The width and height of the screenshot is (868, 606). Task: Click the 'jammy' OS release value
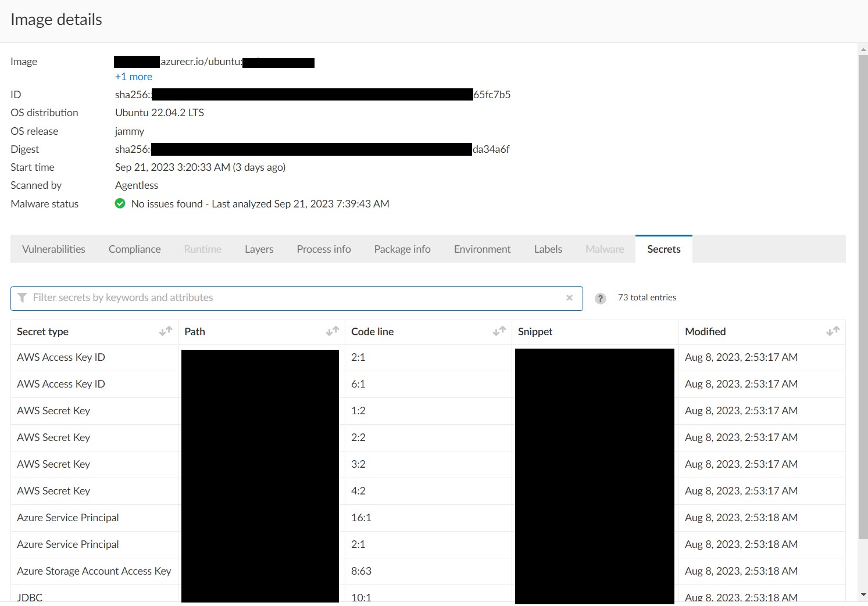pyautogui.click(x=130, y=131)
